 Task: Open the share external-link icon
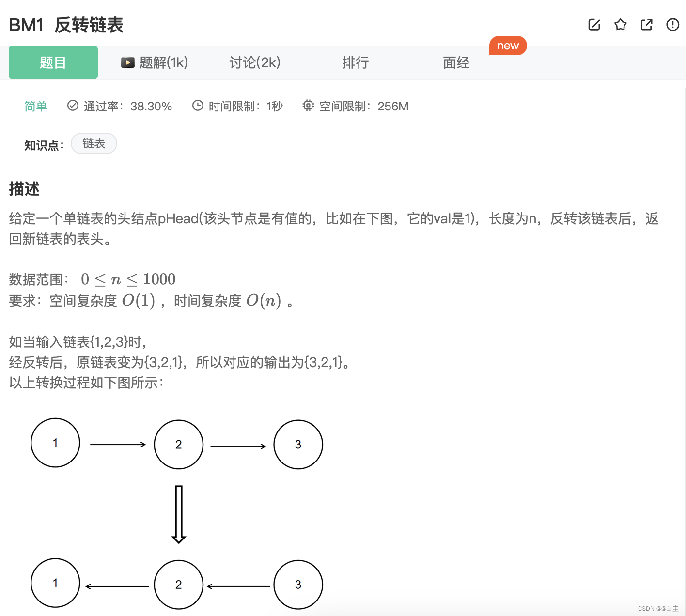(646, 25)
